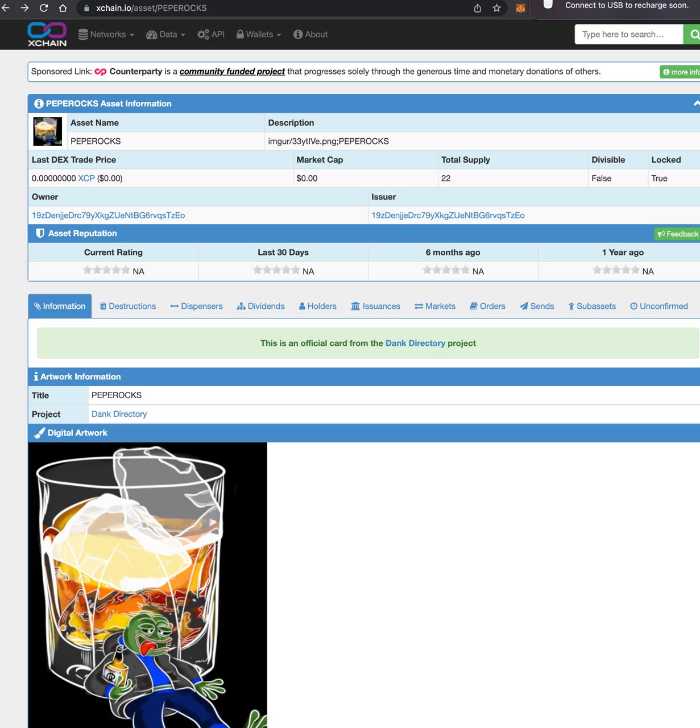
Task: Open the Owner address link
Action: coord(108,215)
